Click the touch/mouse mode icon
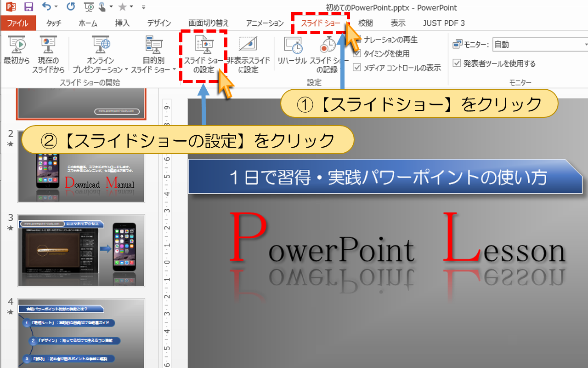This screenshot has height=368, width=588. (102, 7)
